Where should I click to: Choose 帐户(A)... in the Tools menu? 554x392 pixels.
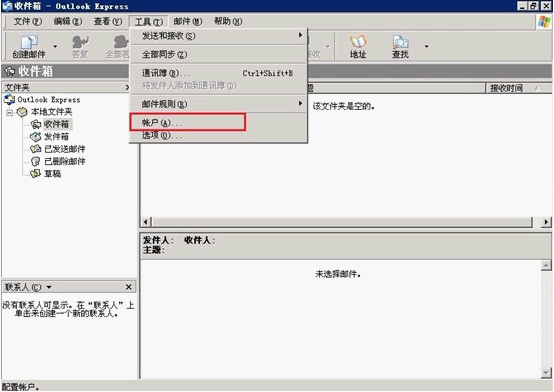point(218,123)
